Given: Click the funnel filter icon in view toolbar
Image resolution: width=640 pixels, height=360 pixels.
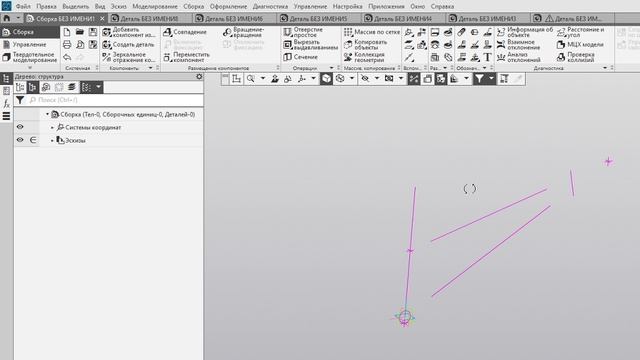Looking at the screenshot, I should pos(479,79).
